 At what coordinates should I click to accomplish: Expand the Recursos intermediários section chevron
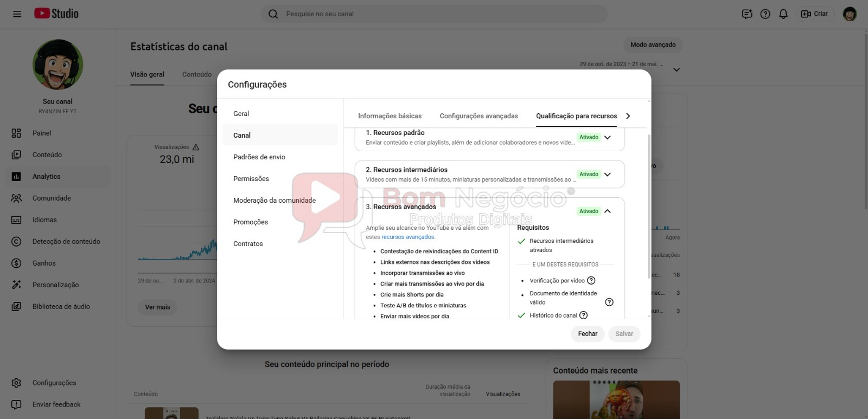click(x=608, y=175)
